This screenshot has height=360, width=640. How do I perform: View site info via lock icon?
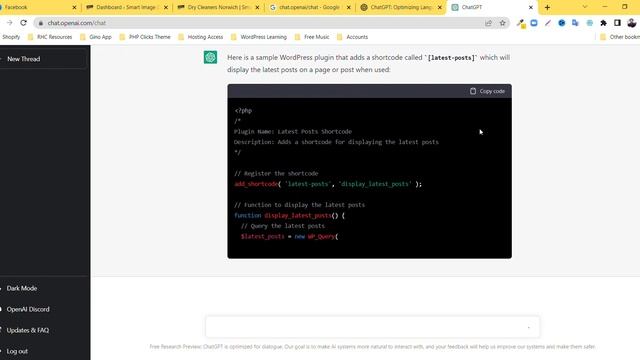click(40, 23)
